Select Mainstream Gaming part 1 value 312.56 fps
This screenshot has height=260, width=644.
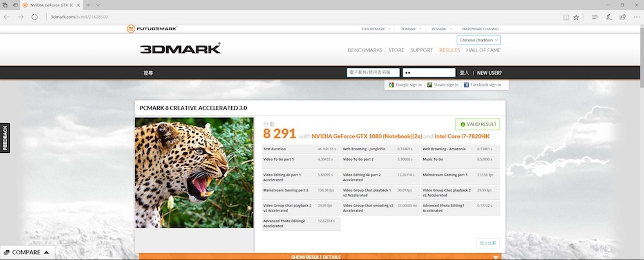(485, 175)
